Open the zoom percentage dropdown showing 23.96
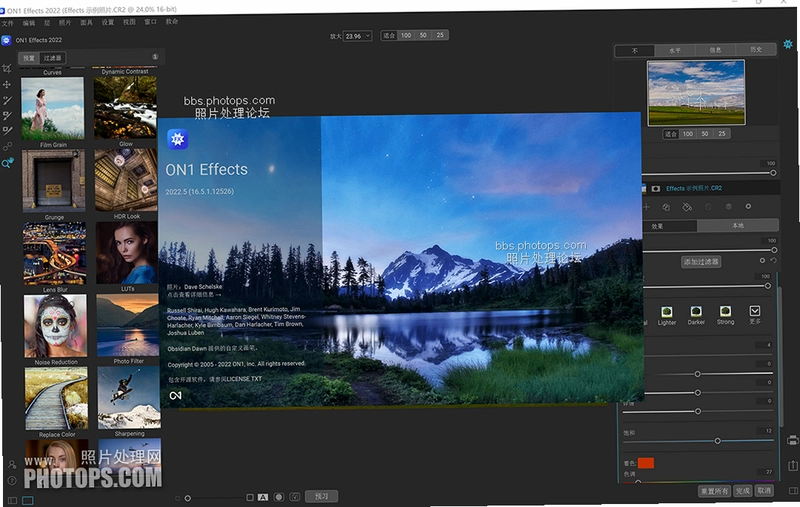 point(357,36)
